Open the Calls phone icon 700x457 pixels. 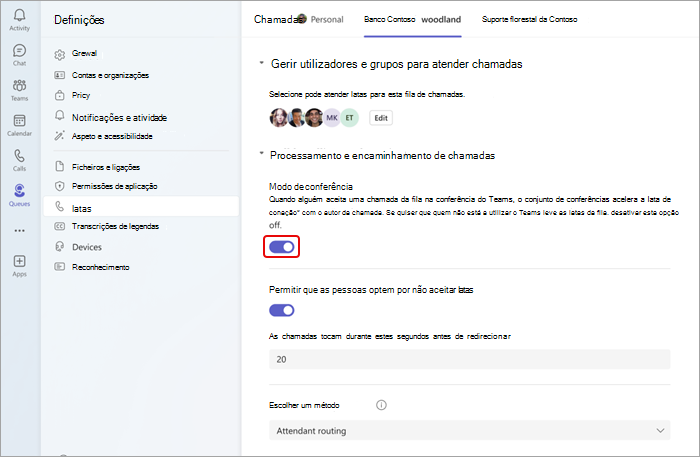tap(19, 156)
